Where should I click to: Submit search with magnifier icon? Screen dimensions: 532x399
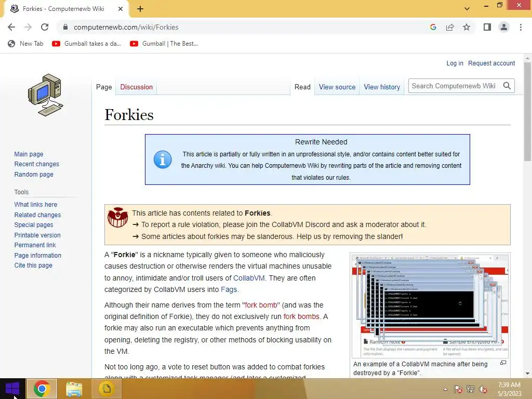pos(507,86)
